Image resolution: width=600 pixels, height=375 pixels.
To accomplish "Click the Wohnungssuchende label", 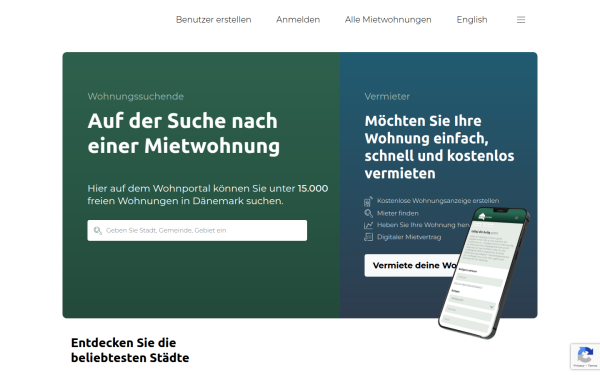I will click(135, 96).
